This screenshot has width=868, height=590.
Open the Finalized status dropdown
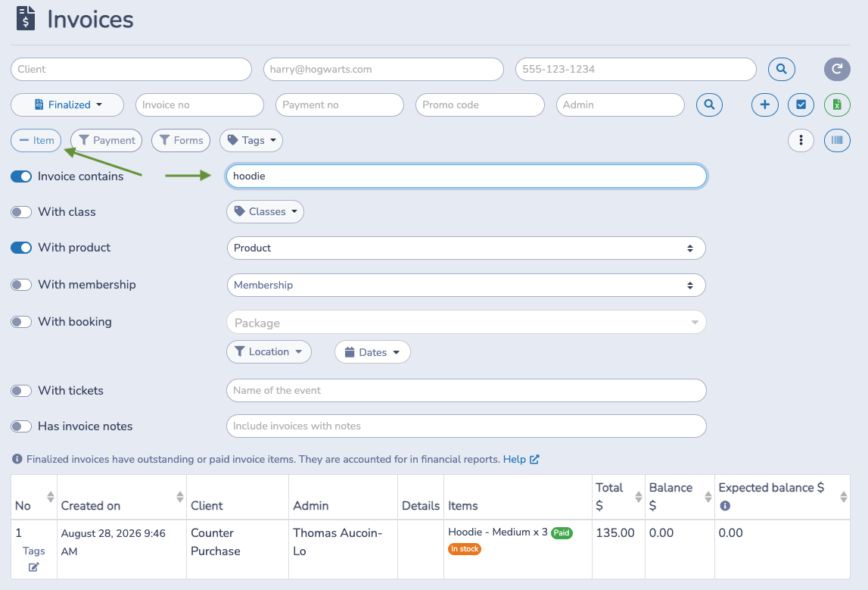click(x=67, y=105)
